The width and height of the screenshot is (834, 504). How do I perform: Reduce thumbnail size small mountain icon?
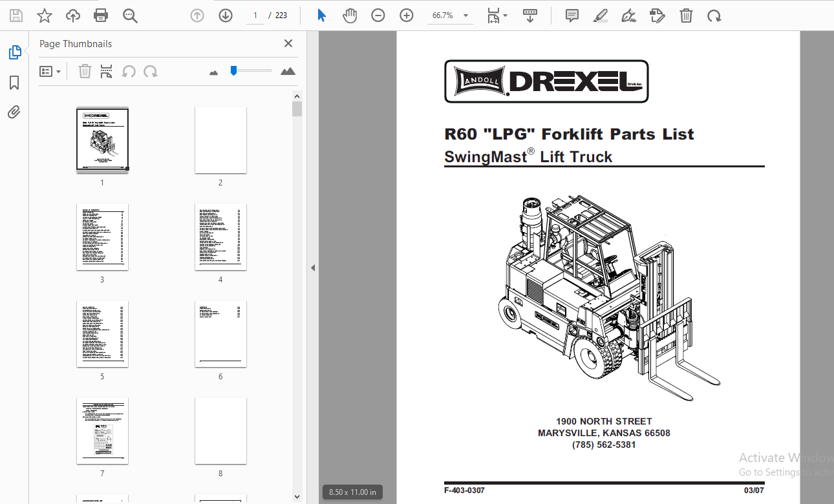pos(214,72)
